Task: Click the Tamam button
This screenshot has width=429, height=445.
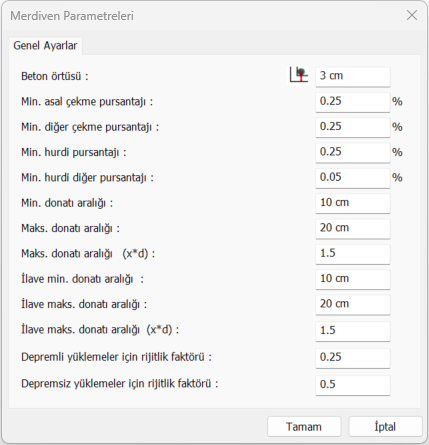Action: pyautogui.click(x=304, y=427)
